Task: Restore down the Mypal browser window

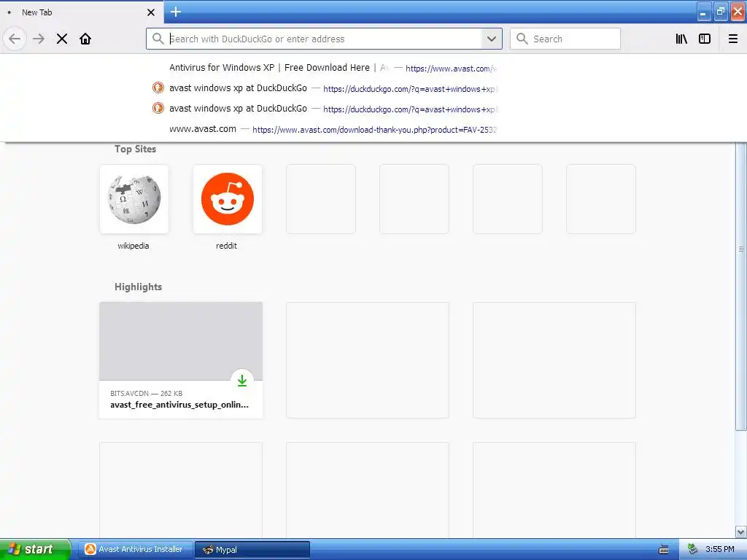Action: 720,12
